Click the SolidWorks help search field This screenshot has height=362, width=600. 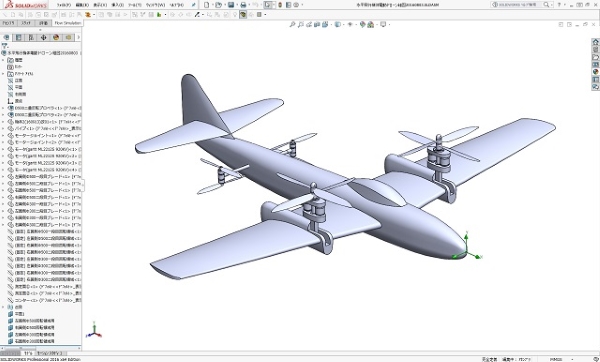[x=521, y=5]
